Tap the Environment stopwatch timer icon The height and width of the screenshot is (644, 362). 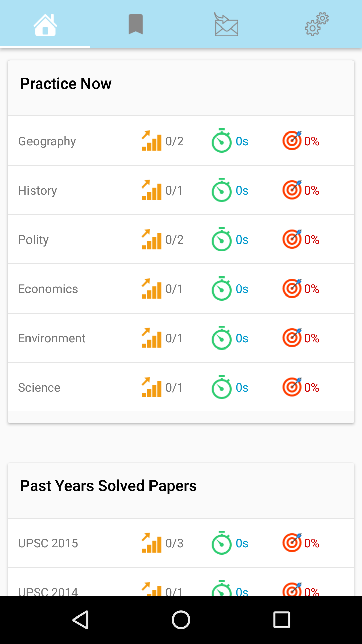click(221, 338)
